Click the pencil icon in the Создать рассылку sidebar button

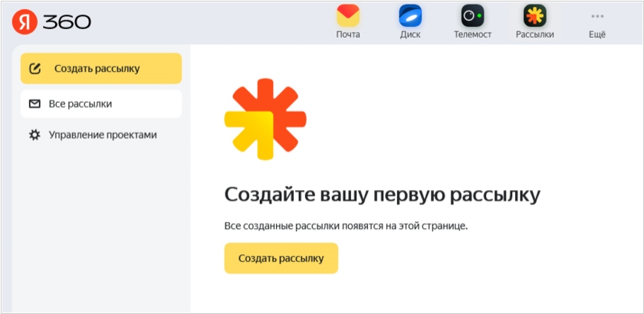point(35,69)
